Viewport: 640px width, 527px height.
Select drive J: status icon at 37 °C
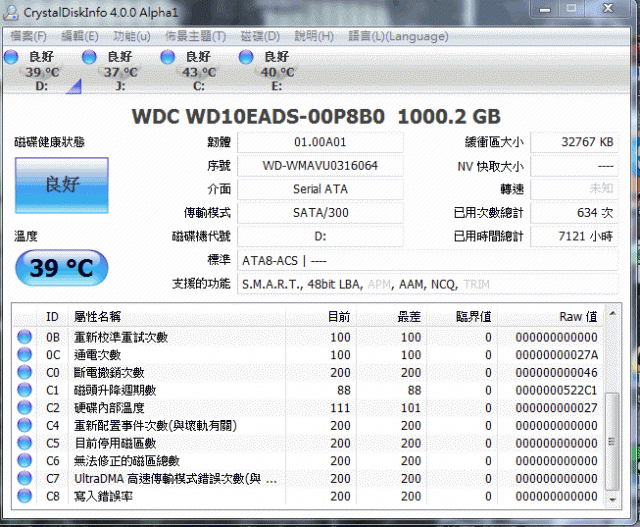click(89, 57)
